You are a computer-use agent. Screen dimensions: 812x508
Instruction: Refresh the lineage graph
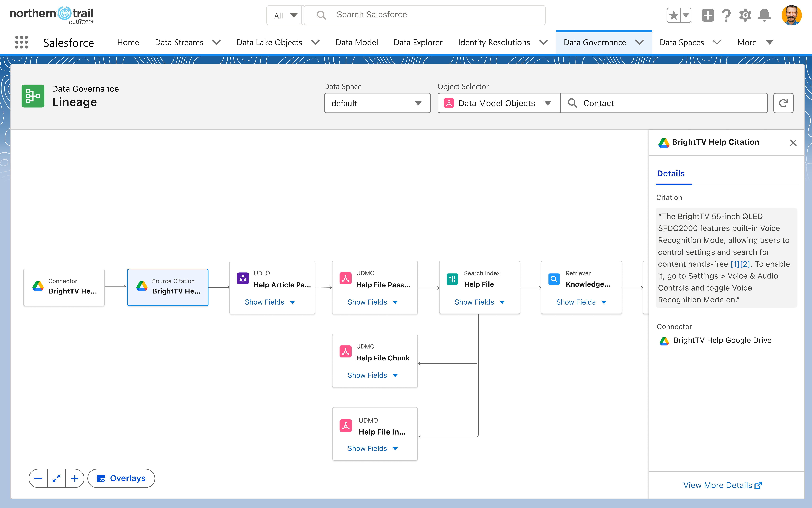pyautogui.click(x=783, y=103)
